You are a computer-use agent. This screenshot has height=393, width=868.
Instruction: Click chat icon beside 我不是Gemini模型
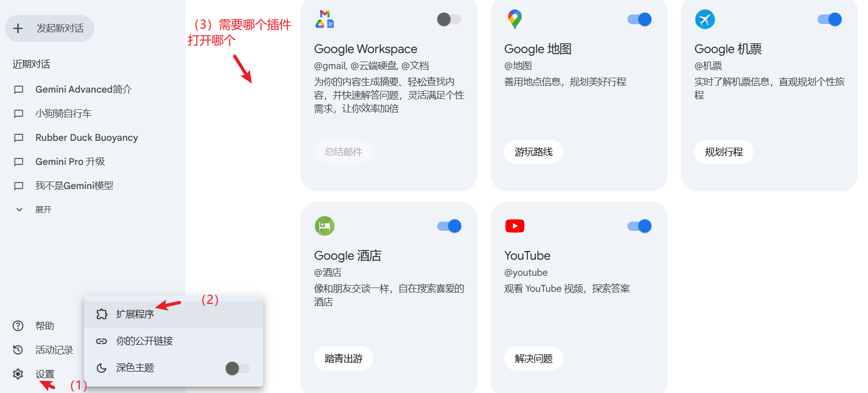(19, 186)
